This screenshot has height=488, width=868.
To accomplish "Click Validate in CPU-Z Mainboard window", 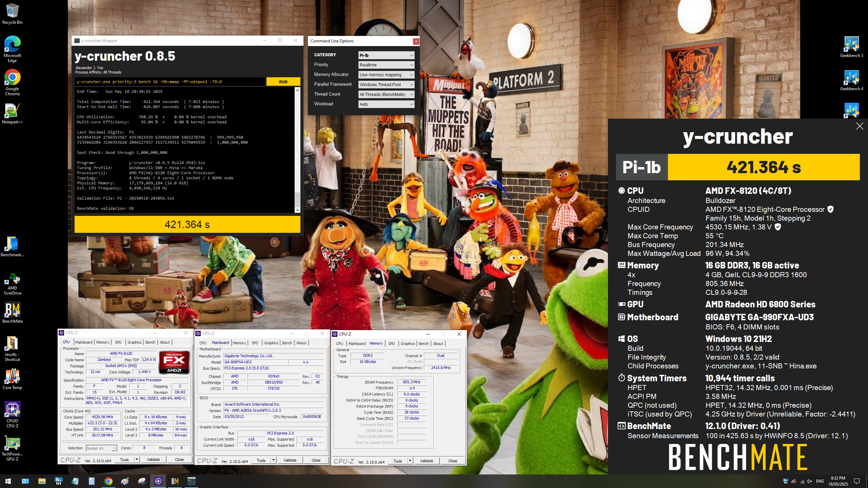I will [x=290, y=460].
